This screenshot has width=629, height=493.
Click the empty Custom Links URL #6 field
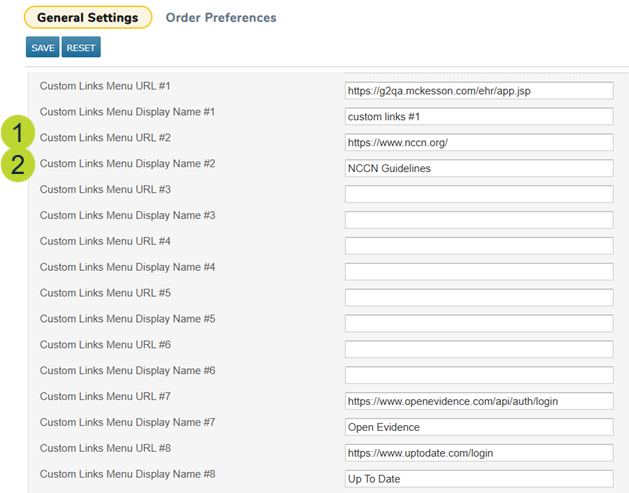(x=478, y=349)
